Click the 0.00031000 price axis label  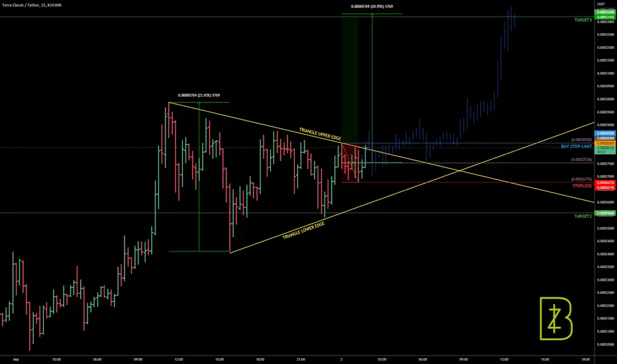[x=606, y=73]
